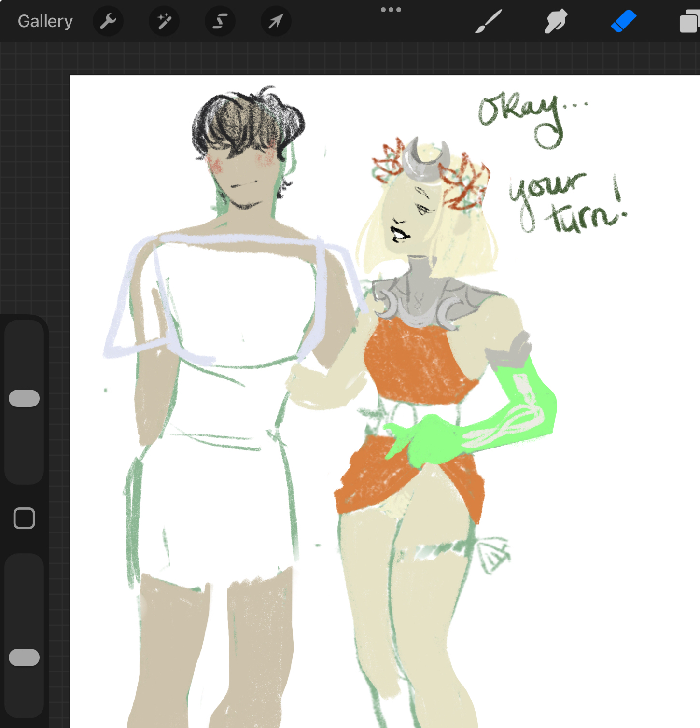Viewport: 700px width, 728px height.
Task: Activate the Selection tool
Action: (220, 21)
